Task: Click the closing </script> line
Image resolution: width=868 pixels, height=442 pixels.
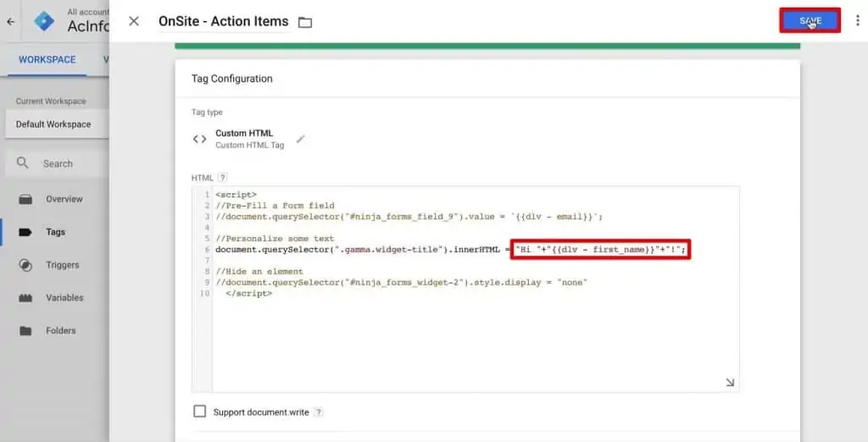Action: coord(248,294)
